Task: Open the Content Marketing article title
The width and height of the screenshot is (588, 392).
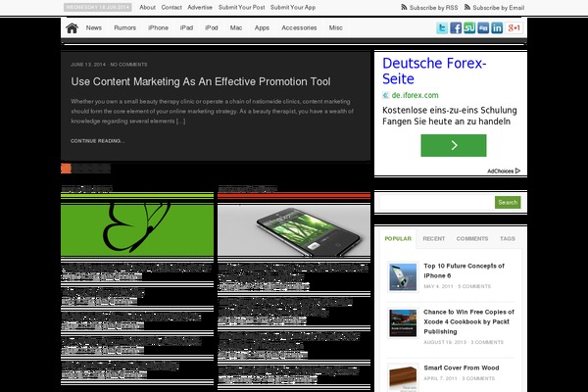Action: point(201,81)
